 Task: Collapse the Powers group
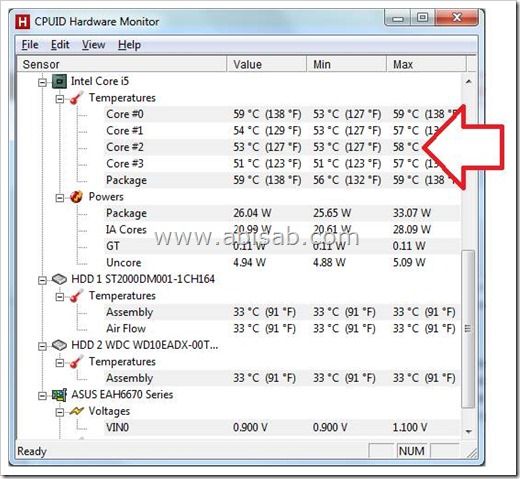pyautogui.click(x=60, y=198)
